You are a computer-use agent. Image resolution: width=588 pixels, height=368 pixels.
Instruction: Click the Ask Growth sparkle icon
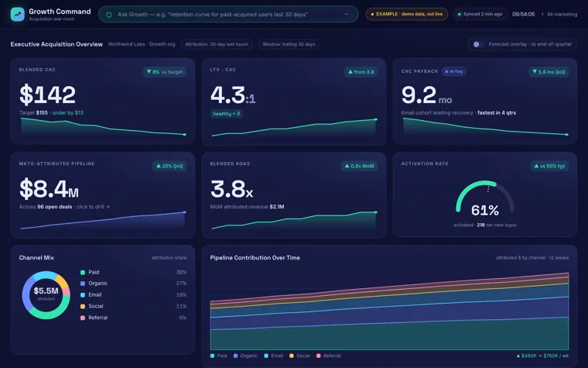click(109, 14)
